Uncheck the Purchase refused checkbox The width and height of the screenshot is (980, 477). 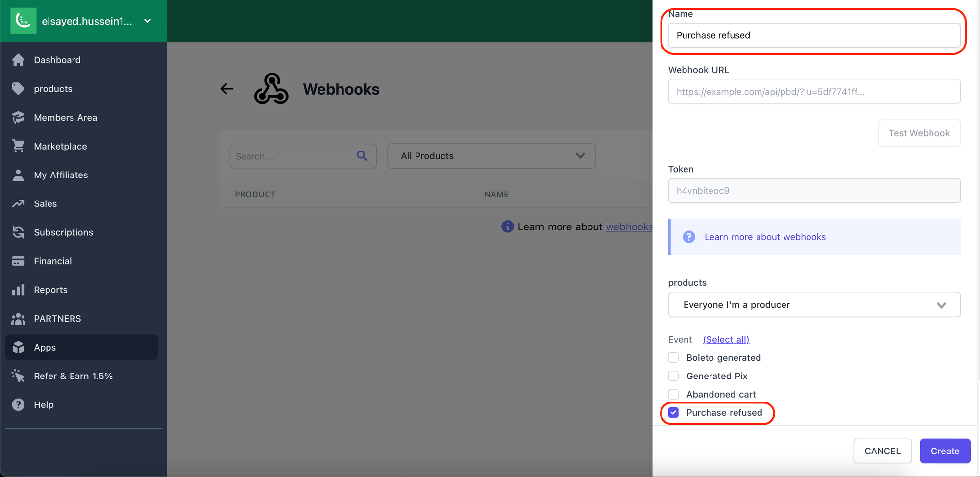click(673, 412)
